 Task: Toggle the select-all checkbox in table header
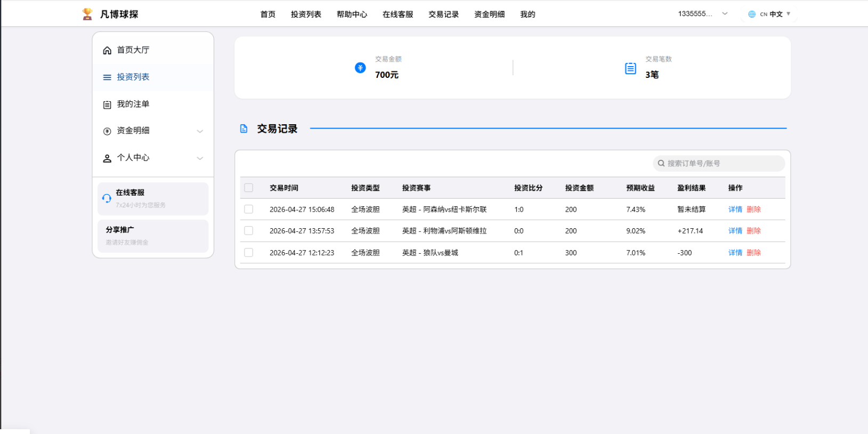pyautogui.click(x=248, y=188)
